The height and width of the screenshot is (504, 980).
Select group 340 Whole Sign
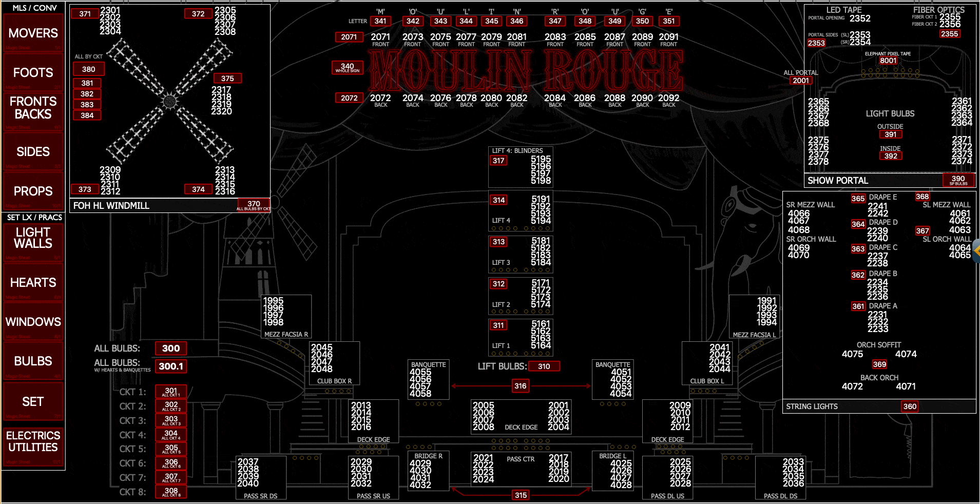[x=348, y=68]
